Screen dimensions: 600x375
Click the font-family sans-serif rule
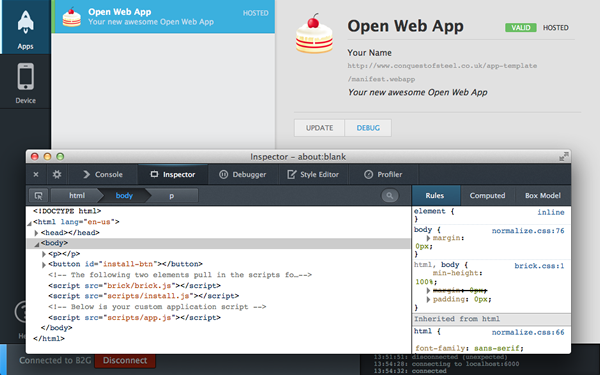[469, 348]
